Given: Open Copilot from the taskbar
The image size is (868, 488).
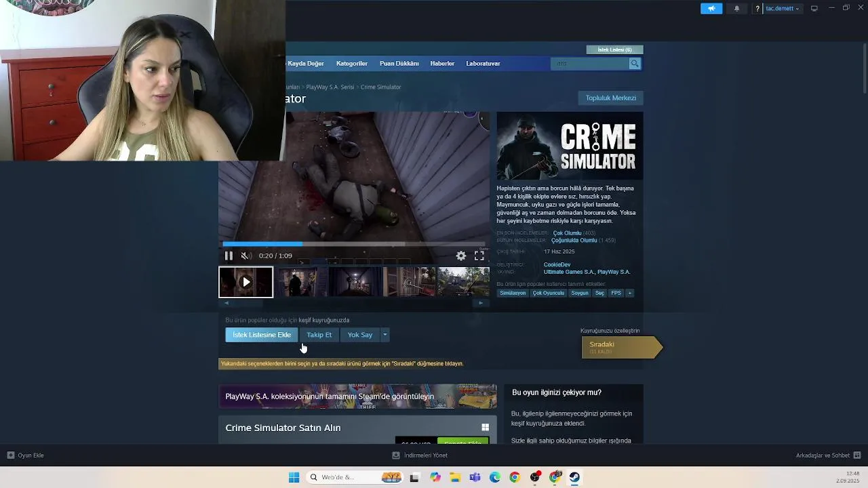Looking at the screenshot, I should coord(435,478).
